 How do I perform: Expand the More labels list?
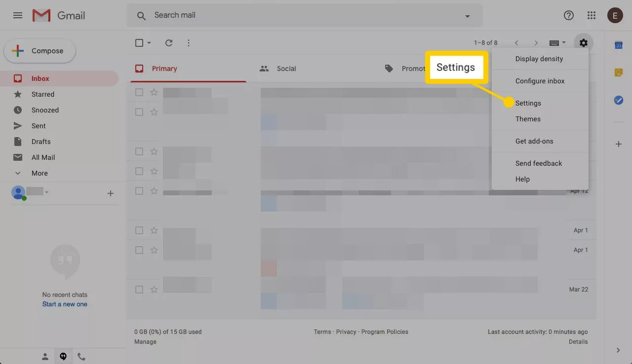click(x=39, y=173)
